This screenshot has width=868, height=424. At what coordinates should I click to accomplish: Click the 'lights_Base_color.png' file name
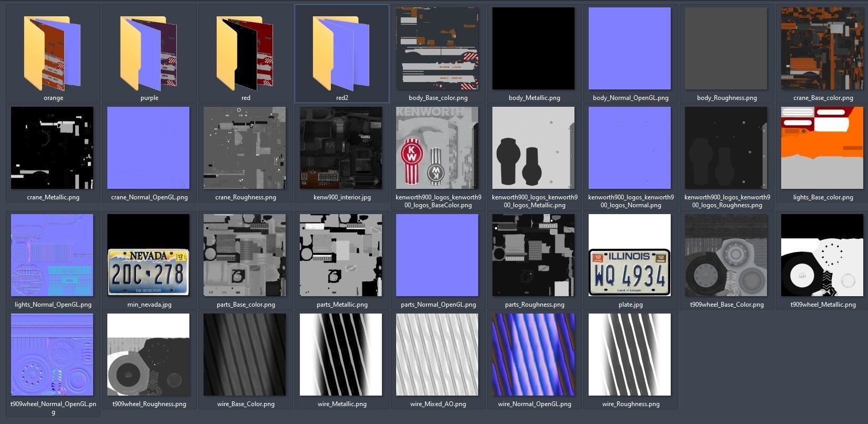pyautogui.click(x=823, y=197)
